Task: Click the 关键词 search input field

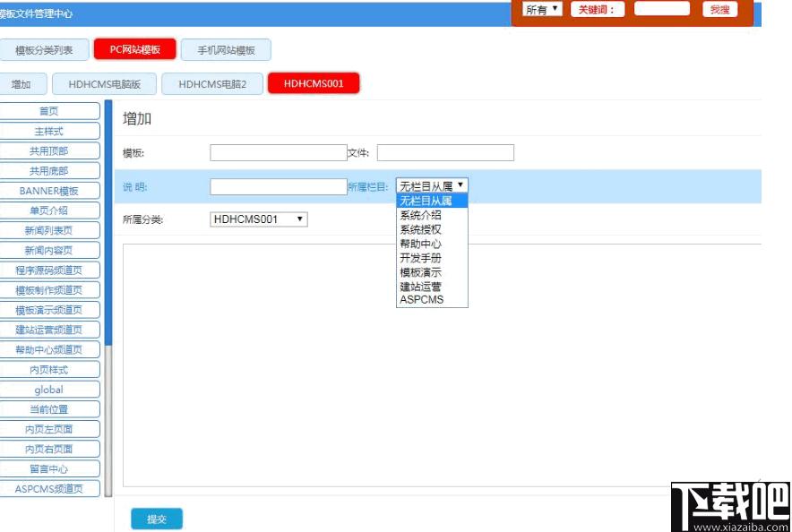Action: (x=661, y=9)
